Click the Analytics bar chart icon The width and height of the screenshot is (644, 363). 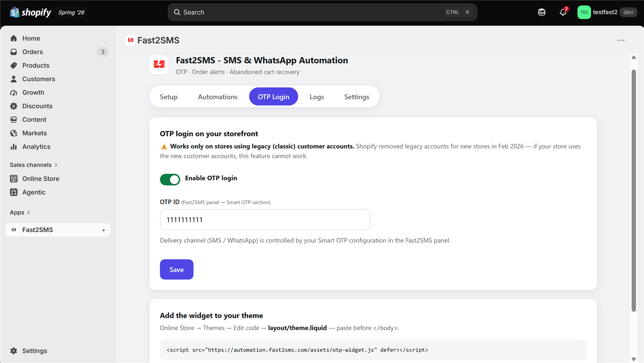coord(14,147)
